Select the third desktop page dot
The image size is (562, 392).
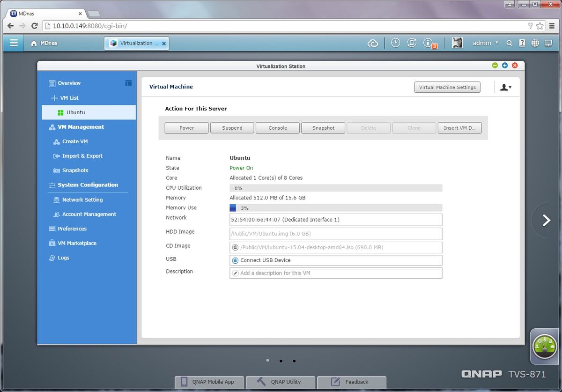(294, 361)
